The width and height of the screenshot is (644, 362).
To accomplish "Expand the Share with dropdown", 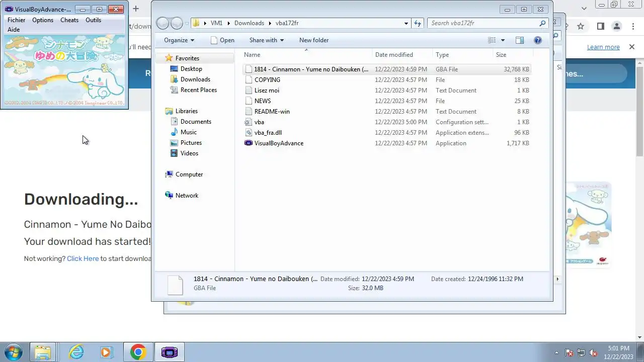I will coord(267,40).
